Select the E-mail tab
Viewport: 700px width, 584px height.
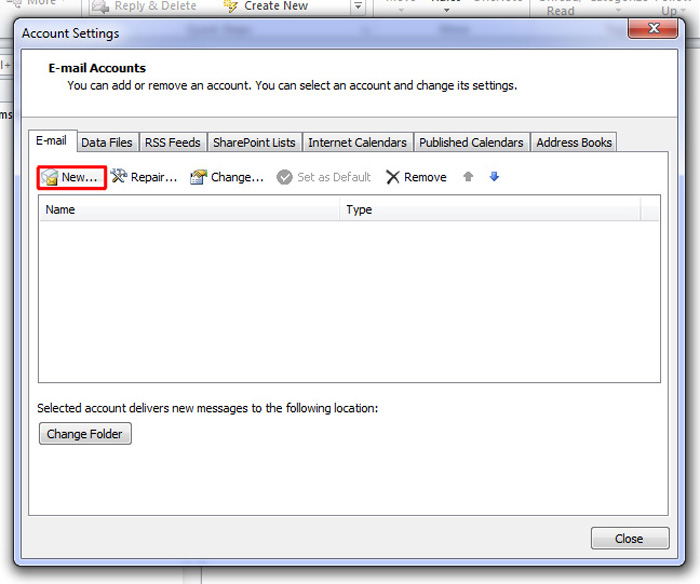(x=50, y=141)
